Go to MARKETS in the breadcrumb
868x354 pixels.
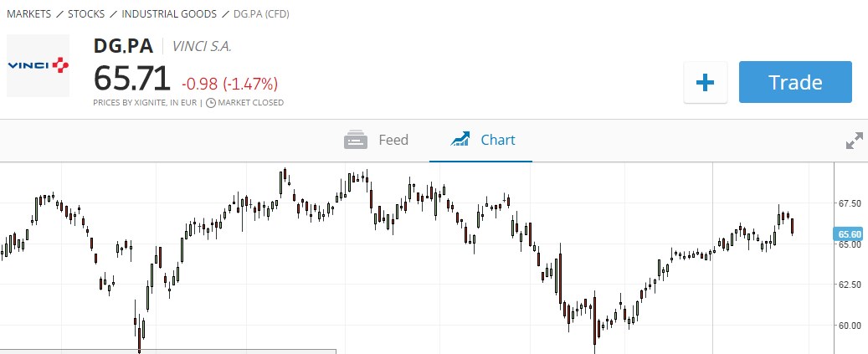30,14
